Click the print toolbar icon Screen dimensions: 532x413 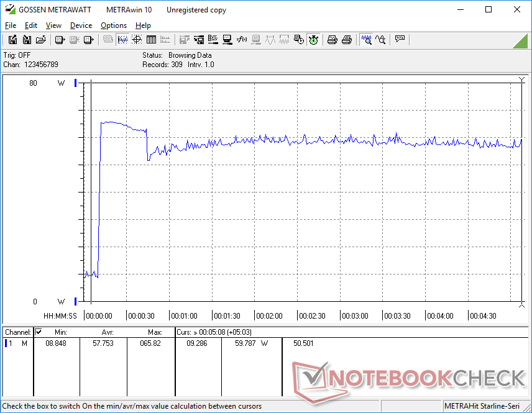(x=346, y=40)
